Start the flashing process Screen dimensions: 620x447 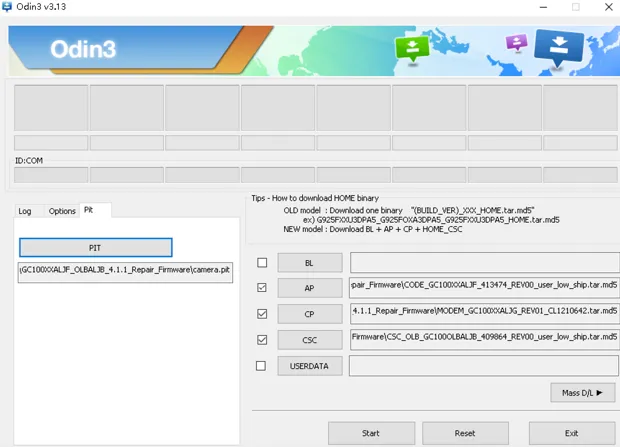coord(371,433)
